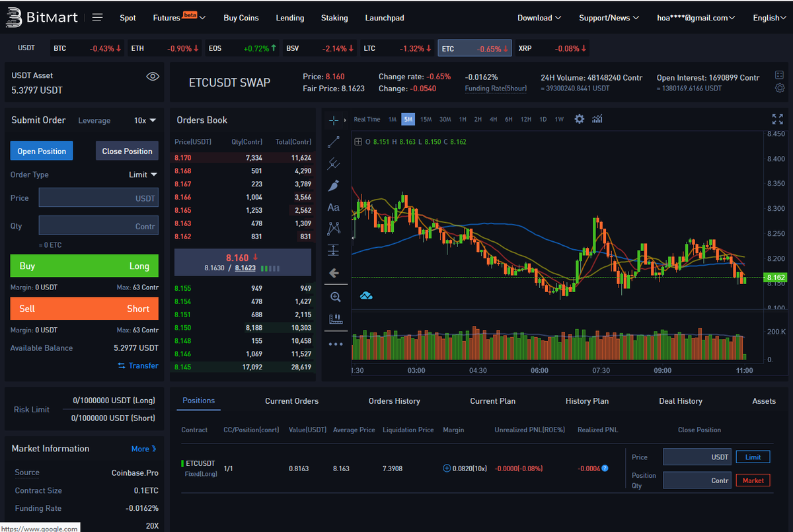Expand the Download dropdown menu
This screenshot has width=793, height=532.
pyautogui.click(x=539, y=18)
